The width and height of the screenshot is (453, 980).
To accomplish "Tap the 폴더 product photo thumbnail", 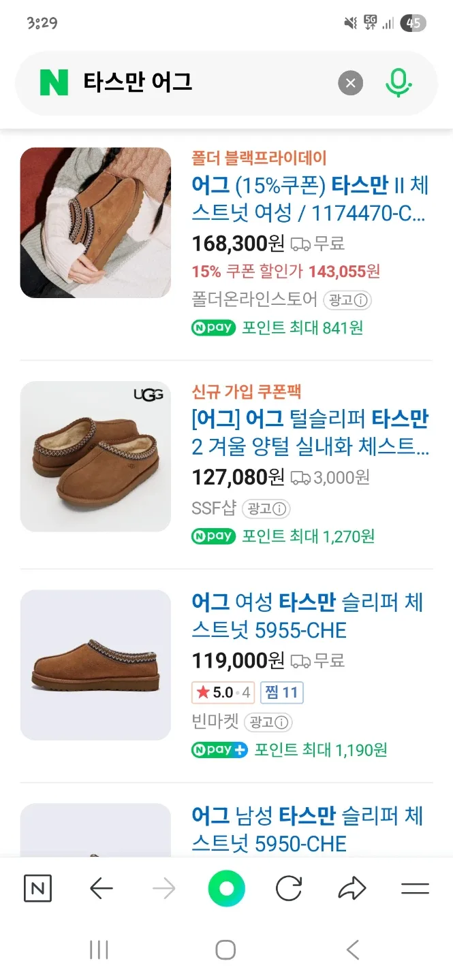I will (95, 223).
